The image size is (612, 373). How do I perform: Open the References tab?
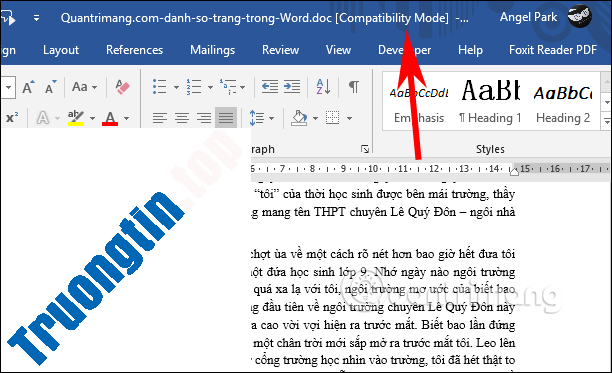[x=135, y=50]
